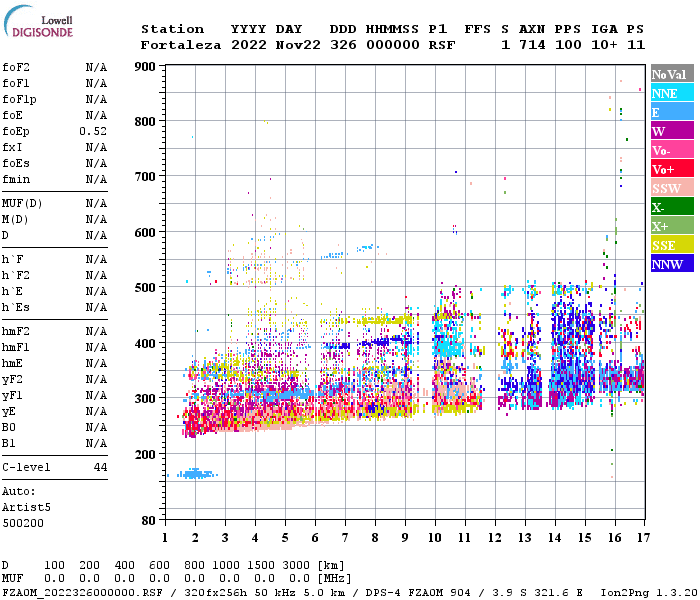Select the SSE yellow legend swatch
Image resolution: width=700 pixels, height=600 pixels.
(672, 245)
